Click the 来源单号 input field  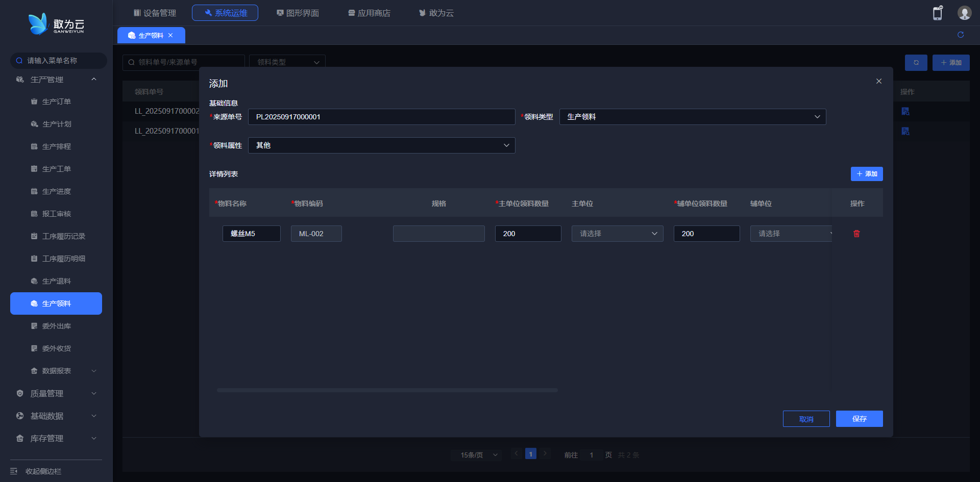point(381,117)
